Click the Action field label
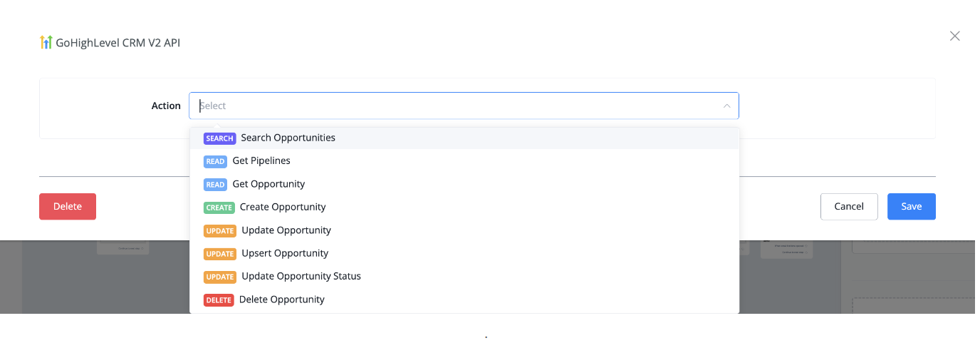 point(166,106)
